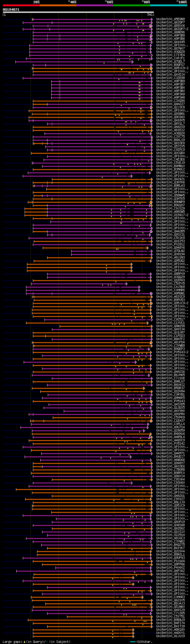Click the =100char. scale legend

pyautogui.click(x=141, y=642)
